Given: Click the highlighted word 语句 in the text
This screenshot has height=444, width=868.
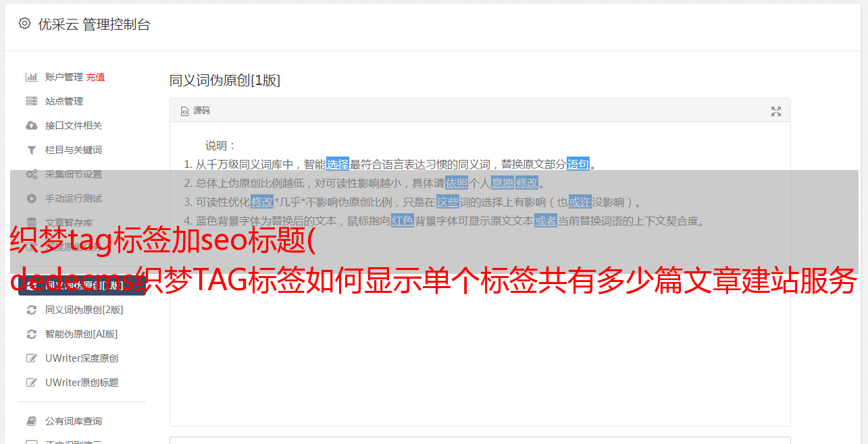Looking at the screenshot, I should pos(578,164).
